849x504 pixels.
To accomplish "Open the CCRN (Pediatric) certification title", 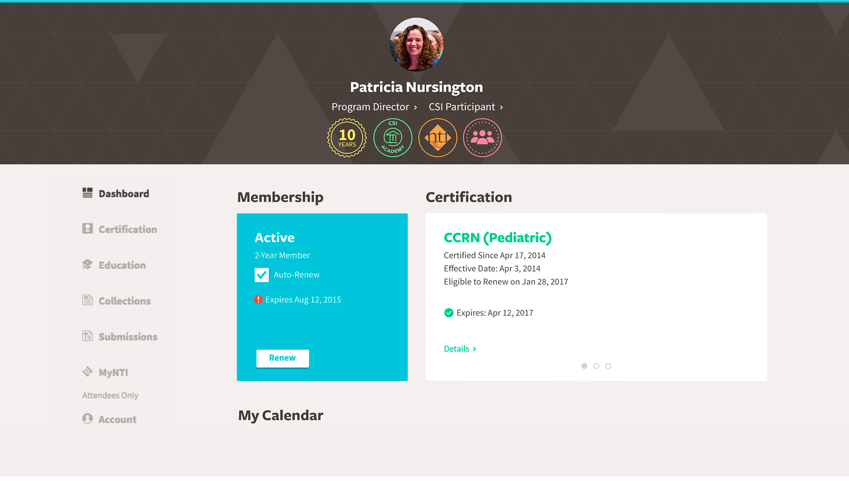I will pyautogui.click(x=497, y=238).
